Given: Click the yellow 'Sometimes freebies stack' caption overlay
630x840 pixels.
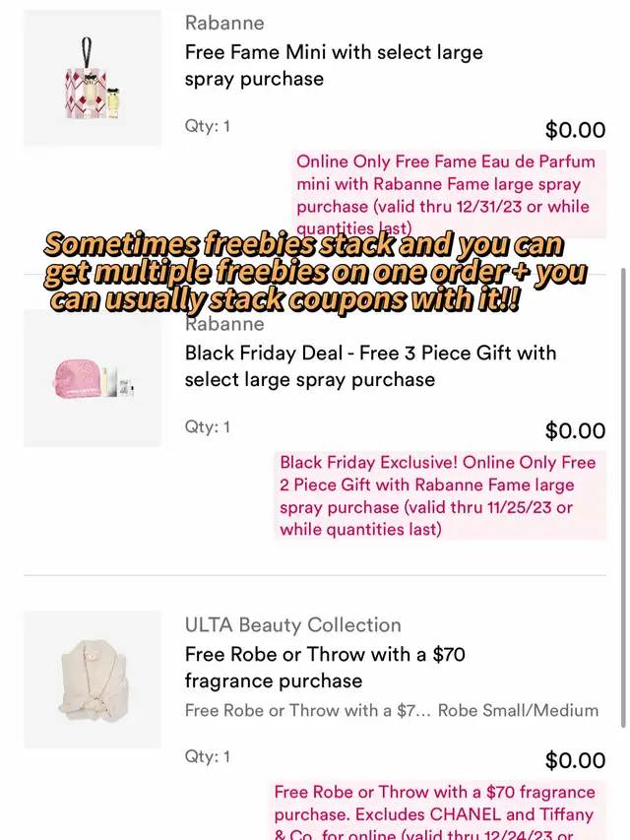Looking at the screenshot, I should 313,272.
